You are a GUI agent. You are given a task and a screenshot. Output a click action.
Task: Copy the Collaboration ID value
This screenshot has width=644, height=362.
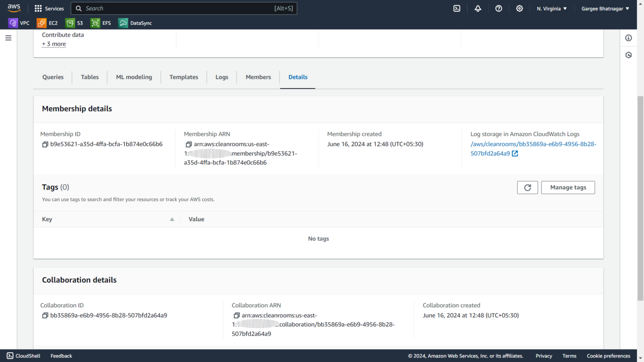45,316
